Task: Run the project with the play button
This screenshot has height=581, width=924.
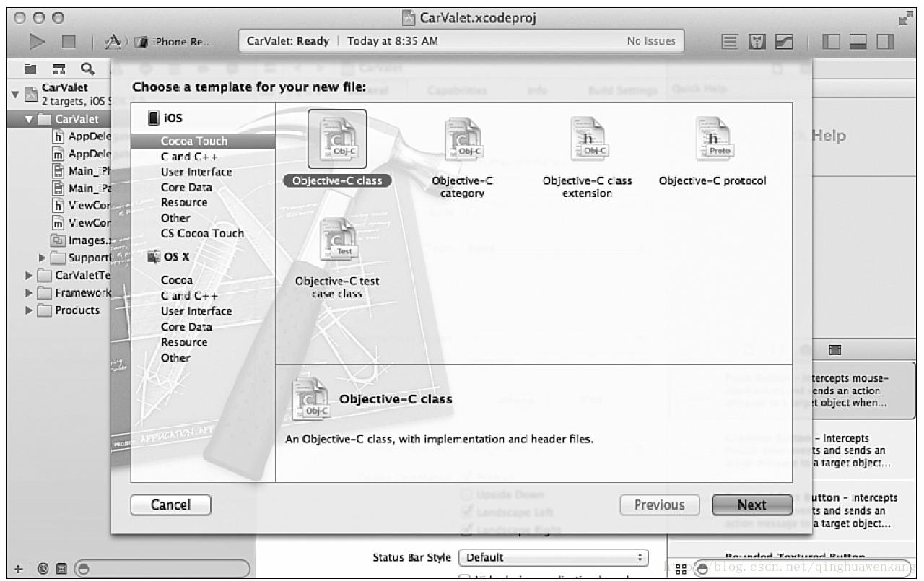Action: 38,41
